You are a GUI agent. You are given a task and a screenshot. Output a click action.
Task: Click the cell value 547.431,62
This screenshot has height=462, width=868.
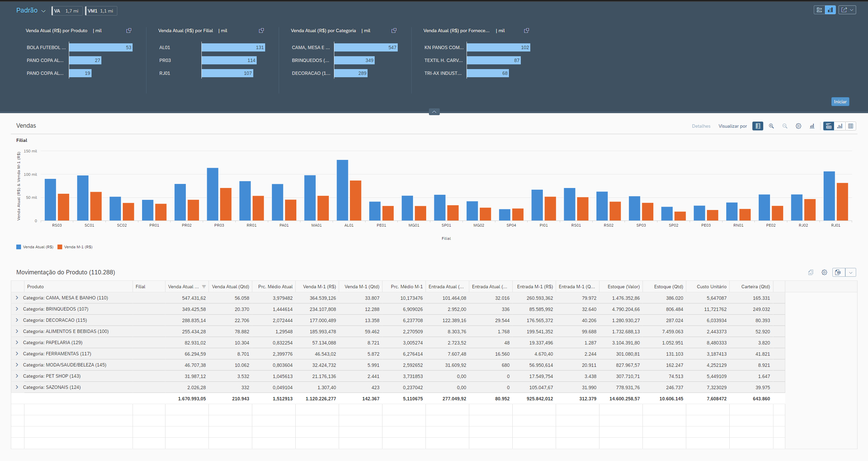[194, 298]
